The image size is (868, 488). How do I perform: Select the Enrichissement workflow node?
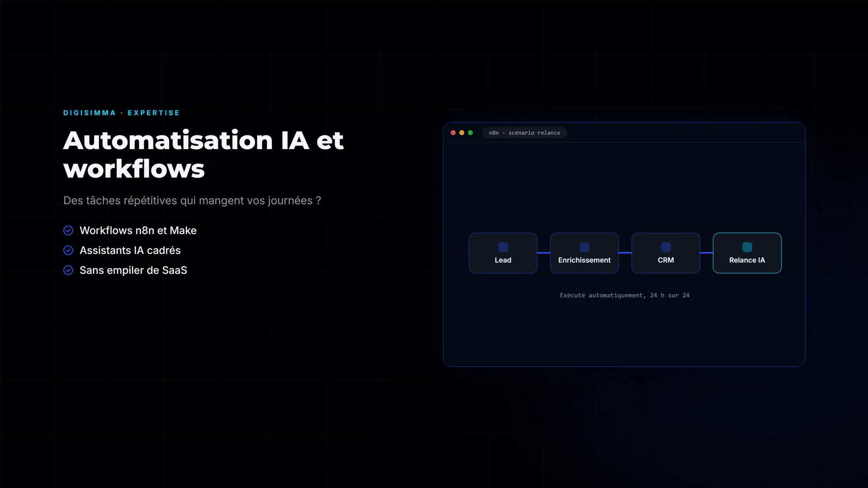click(584, 253)
